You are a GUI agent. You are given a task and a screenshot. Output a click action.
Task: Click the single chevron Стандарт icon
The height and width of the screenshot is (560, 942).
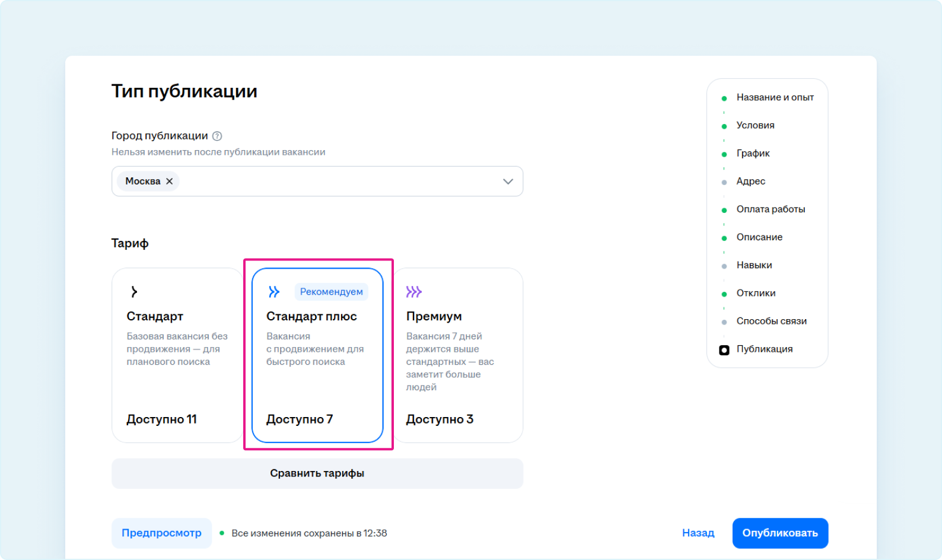coord(134,292)
